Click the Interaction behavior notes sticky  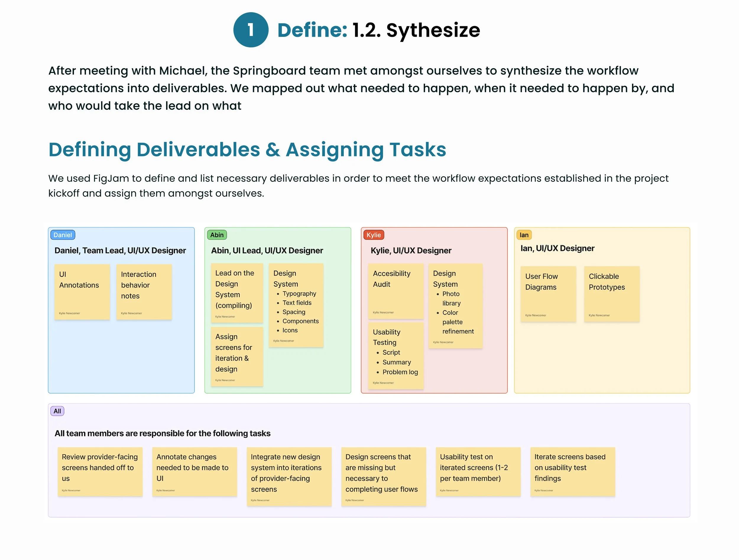click(x=144, y=292)
